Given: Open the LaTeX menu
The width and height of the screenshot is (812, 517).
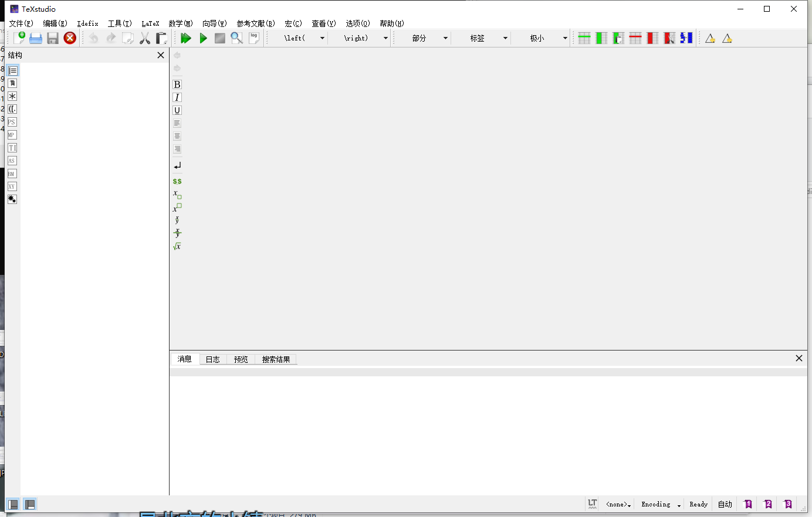Looking at the screenshot, I should click(x=150, y=23).
